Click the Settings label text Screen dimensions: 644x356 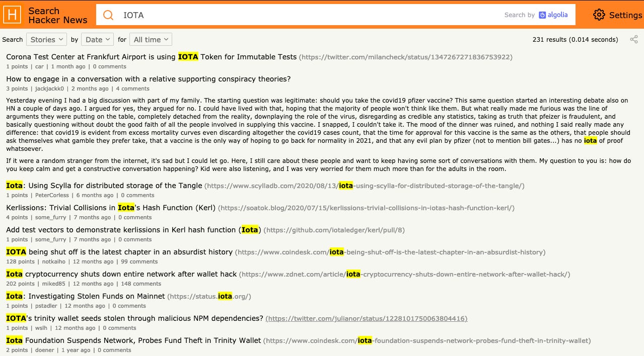[625, 15]
